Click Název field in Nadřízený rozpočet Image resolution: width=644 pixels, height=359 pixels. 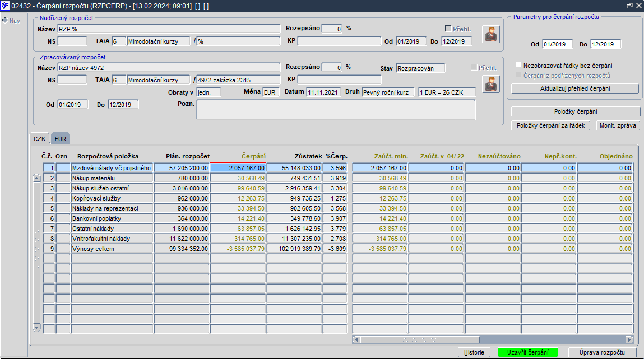coord(168,29)
